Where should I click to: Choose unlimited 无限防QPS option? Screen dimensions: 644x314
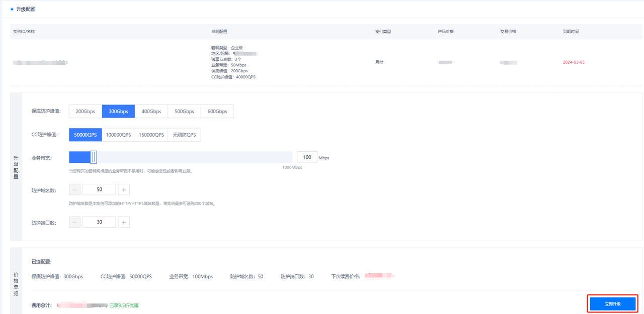point(184,135)
